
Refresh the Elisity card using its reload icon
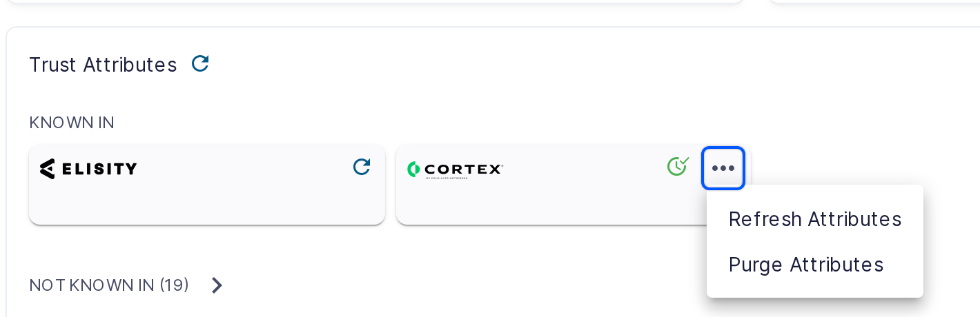[362, 167]
